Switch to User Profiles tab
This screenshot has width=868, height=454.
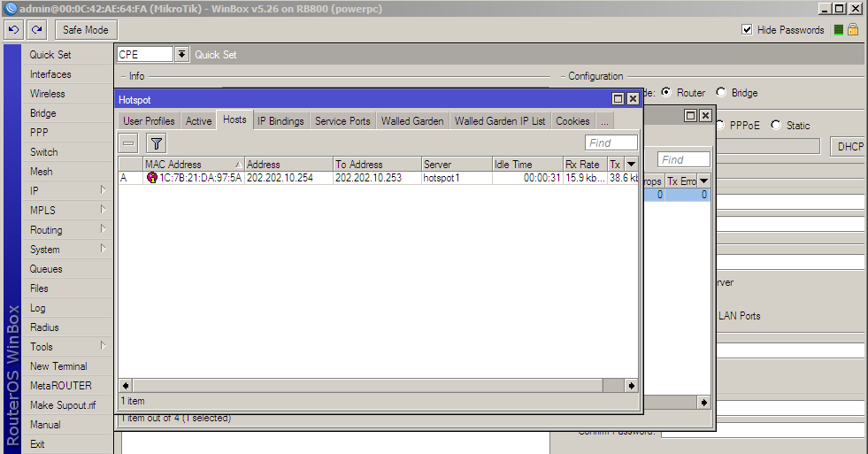[x=149, y=120]
